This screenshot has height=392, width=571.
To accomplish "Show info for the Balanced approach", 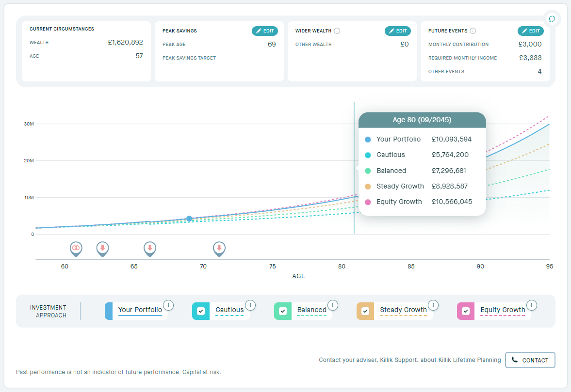I will click(332, 305).
